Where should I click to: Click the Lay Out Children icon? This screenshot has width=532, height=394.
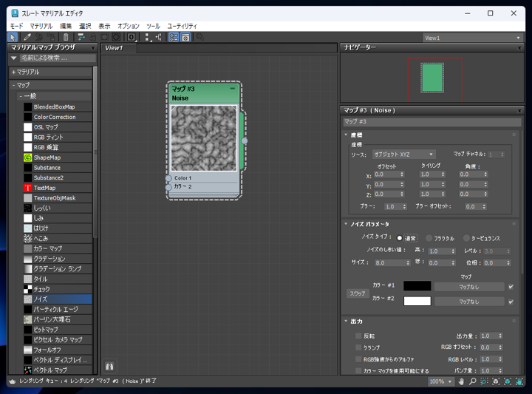coord(158,37)
